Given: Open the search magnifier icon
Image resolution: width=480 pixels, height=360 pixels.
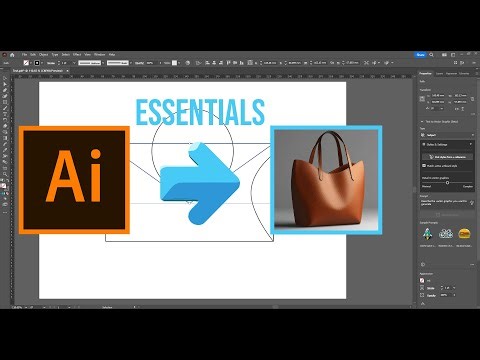Looking at the screenshot, I should pyautogui.click(x=431, y=55).
